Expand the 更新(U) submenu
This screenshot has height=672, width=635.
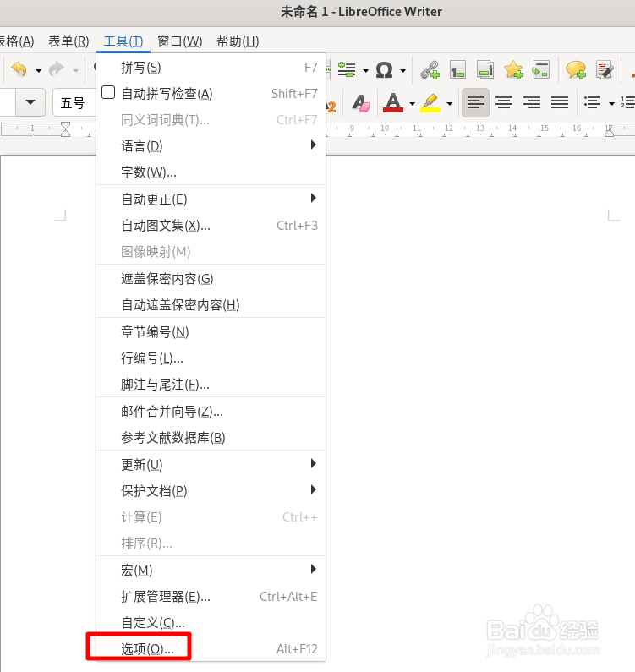tap(211, 465)
